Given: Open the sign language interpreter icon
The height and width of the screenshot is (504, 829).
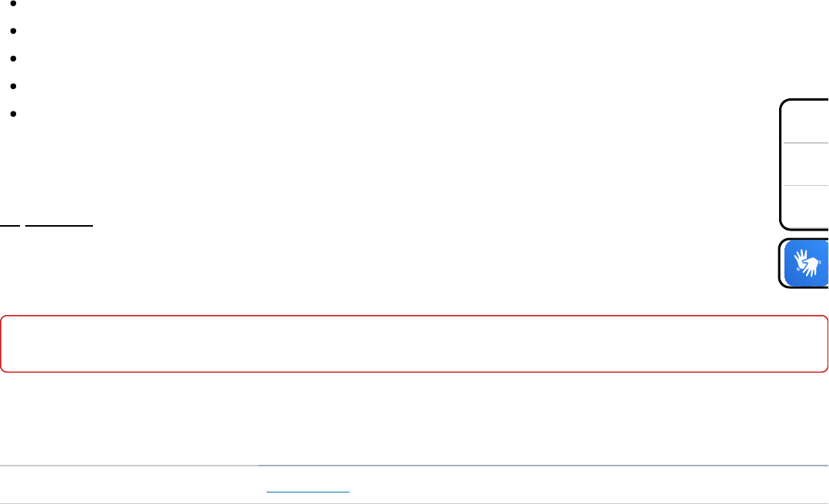Looking at the screenshot, I should coord(806,264).
